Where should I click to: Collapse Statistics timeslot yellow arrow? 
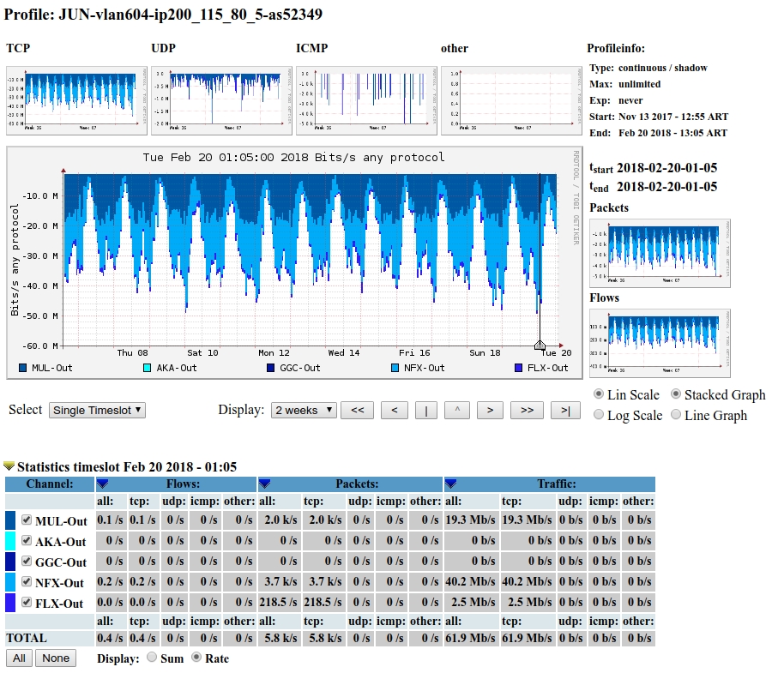click(9, 466)
